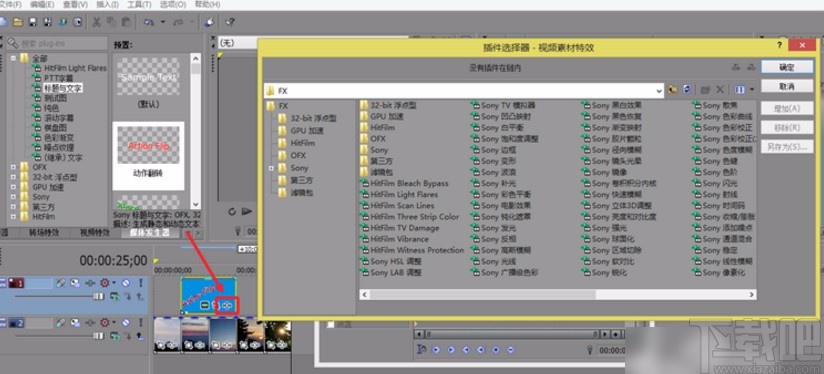Open the event FX icon on text clip
The width and height of the screenshot is (824, 374).
pyautogui.click(x=228, y=305)
